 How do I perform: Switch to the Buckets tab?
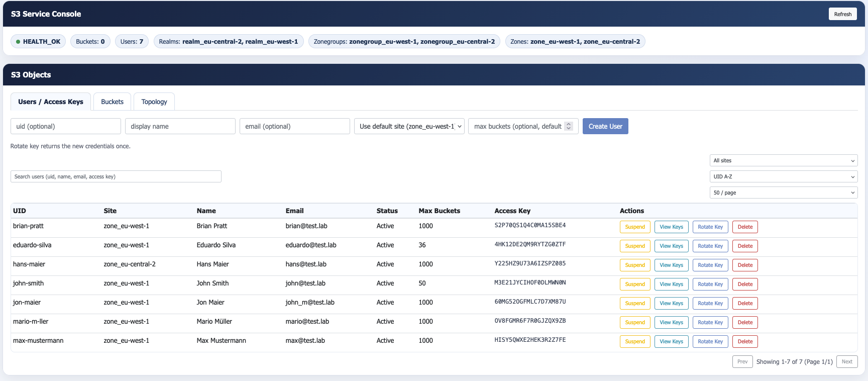click(x=112, y=102)
